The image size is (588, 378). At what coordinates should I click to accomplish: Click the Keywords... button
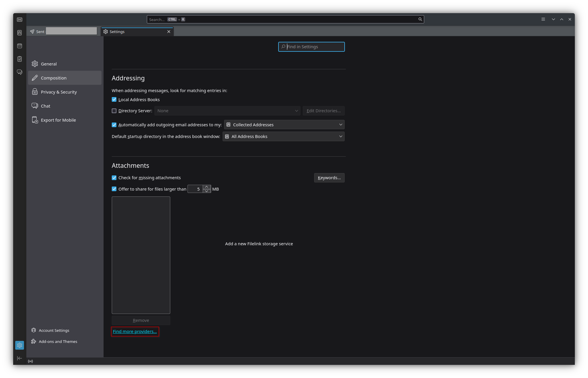[x=329, y=178]
